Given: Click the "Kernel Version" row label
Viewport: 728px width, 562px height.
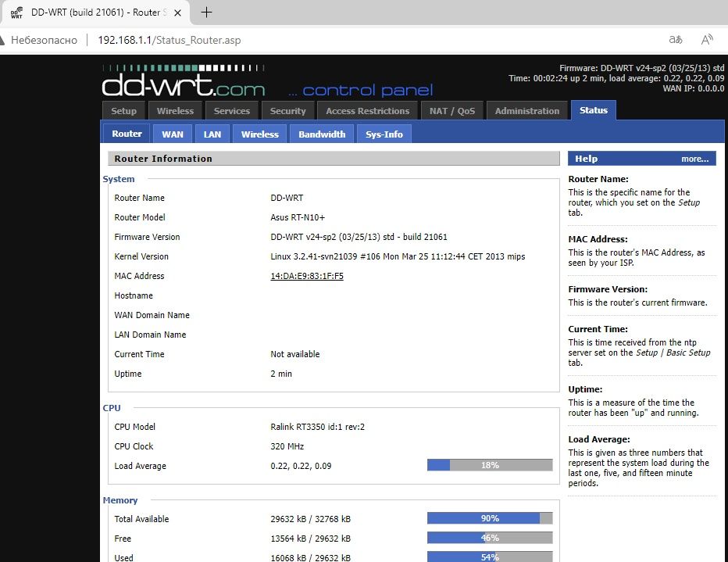Looking at the screenshot, I should click(141, 256).
